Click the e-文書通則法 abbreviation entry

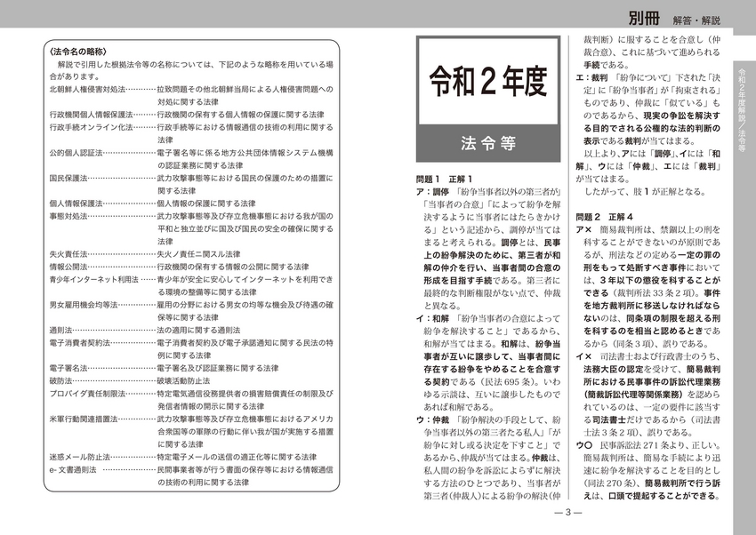pos(75,469)
